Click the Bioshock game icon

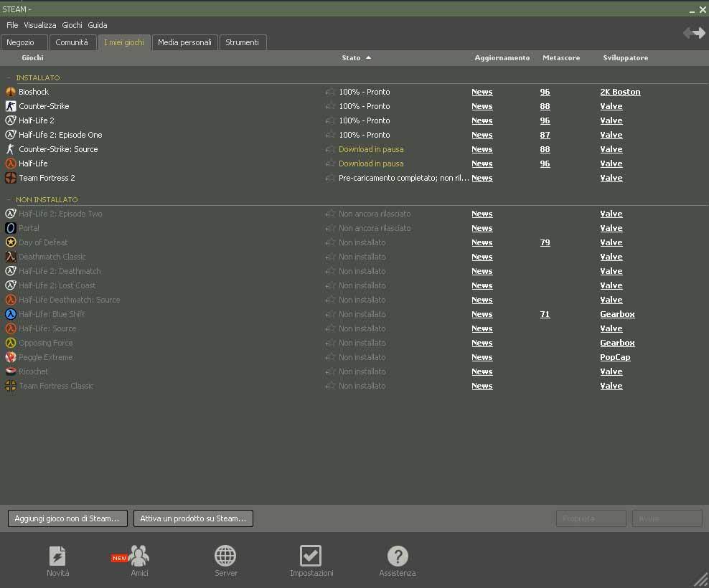pyautogui.click(x=10, y=92)
